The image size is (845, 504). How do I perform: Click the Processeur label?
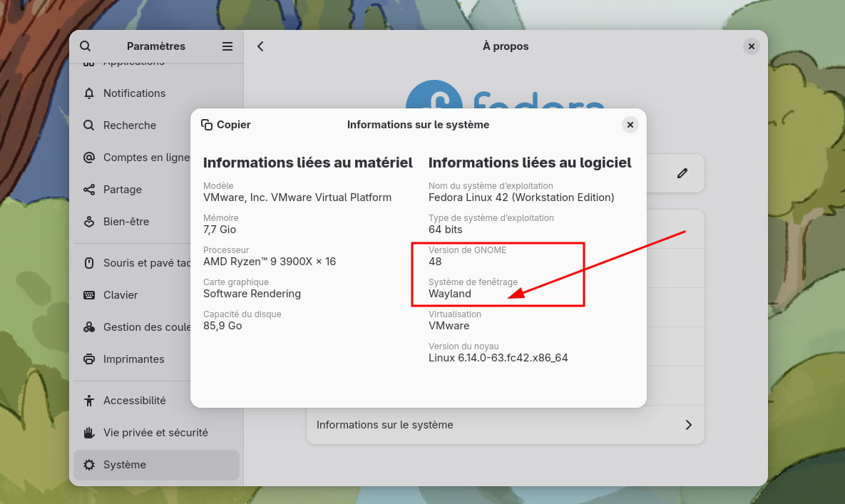(226, 250)
